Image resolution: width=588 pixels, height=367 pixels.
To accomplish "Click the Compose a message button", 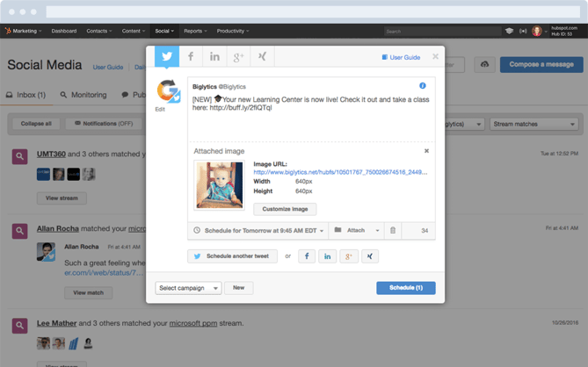I will (x=541, y=64).
